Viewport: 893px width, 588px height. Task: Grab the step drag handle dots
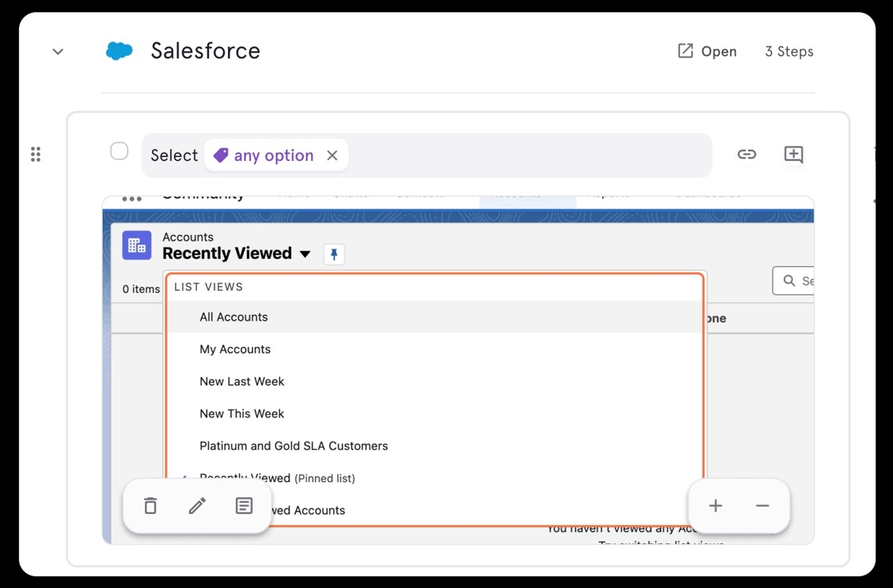(35, 155)
